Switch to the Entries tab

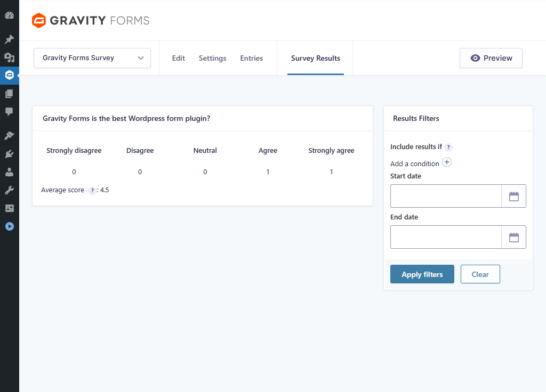251,59
